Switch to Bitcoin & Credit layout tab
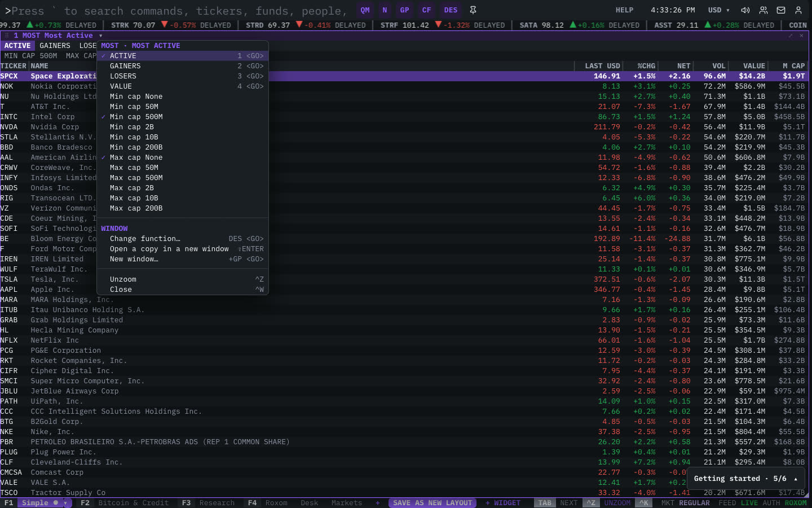The image size is (812, 508). point(133,503)
